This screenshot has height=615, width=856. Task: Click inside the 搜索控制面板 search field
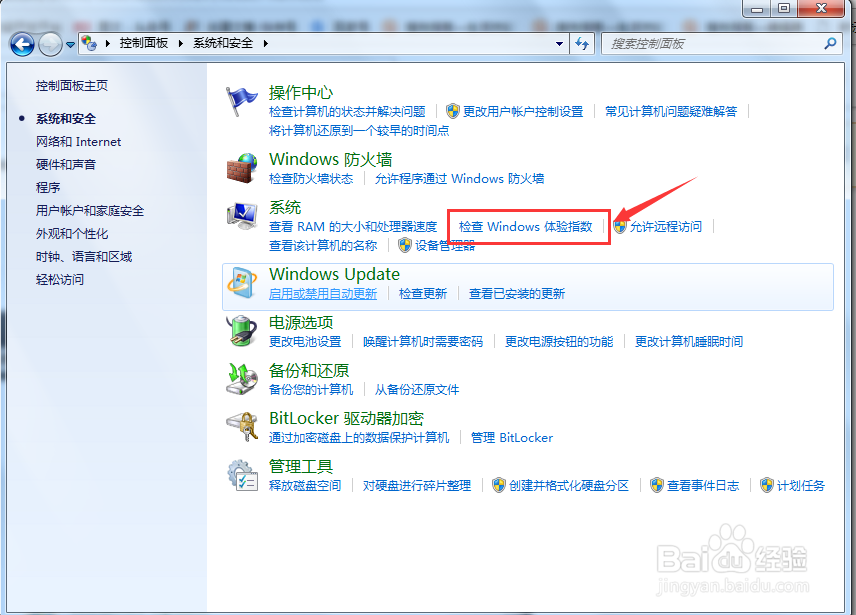700,44
